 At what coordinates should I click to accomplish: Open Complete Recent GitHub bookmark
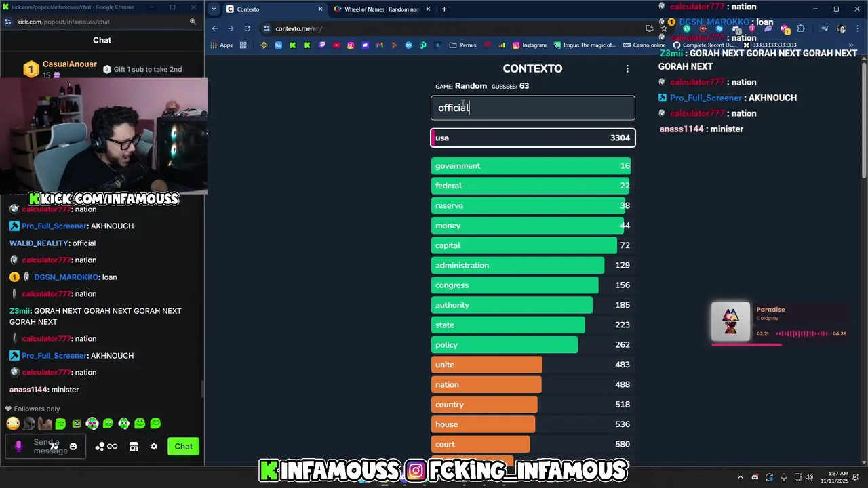pyautogui.click(x=704, y=45)
